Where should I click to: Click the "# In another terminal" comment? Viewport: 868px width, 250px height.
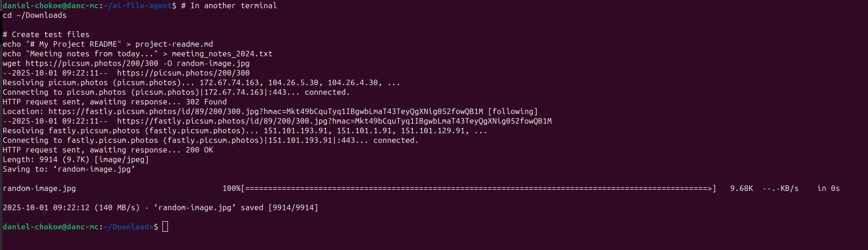pyautogui.click(x=229, y=6)
